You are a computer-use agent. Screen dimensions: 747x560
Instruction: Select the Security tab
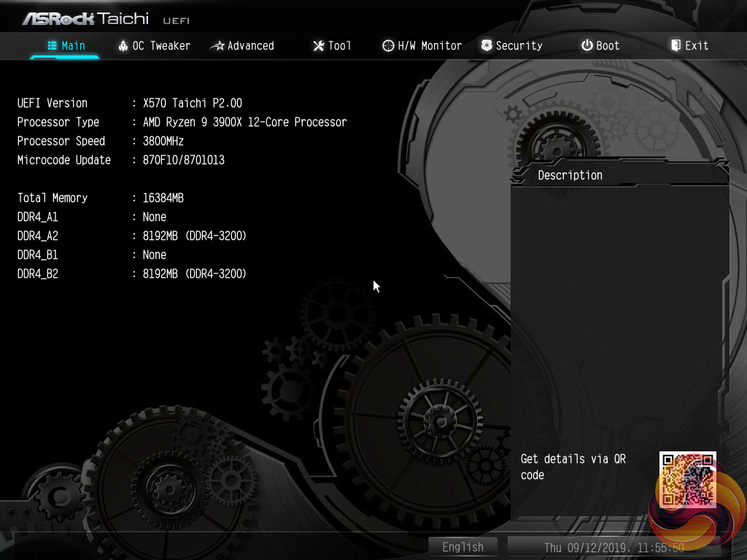click(511, 46)
